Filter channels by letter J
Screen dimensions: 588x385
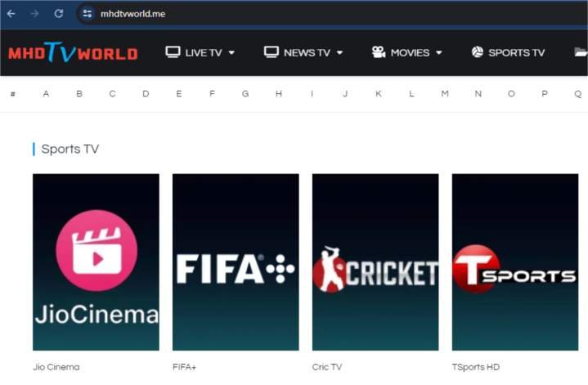tap(345, 94)
